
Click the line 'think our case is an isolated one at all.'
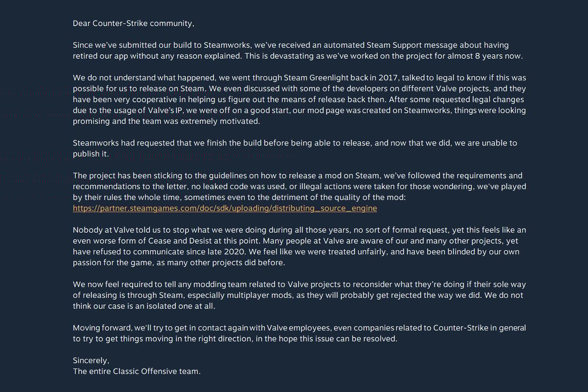click(x=144, y=306)
